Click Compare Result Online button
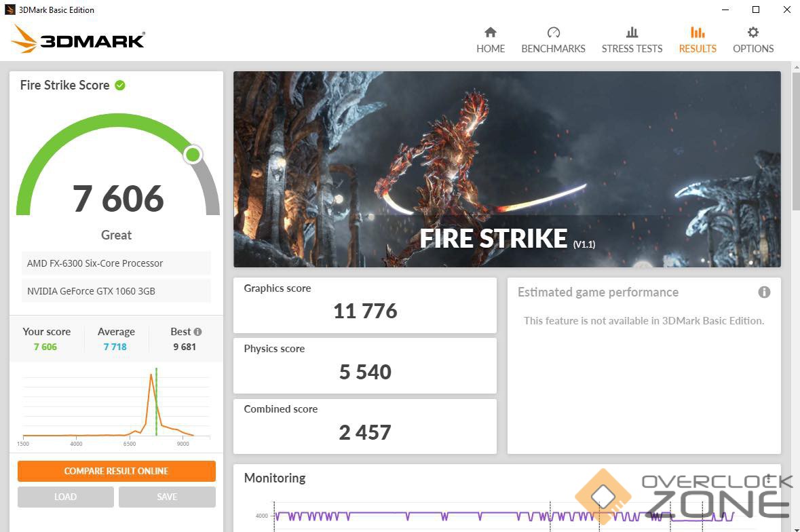This screenshot has height=532, width=800. (x=116, y=471)
